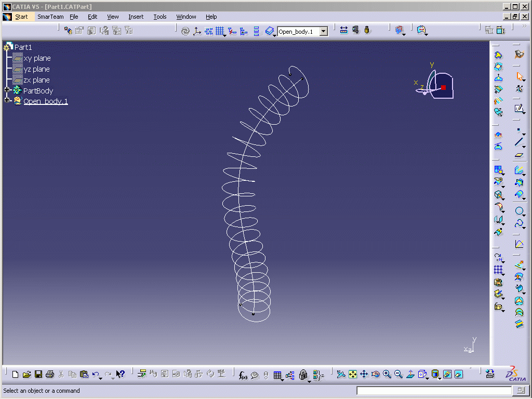Click the Lock icon in bottom toolbar
The image size is (532, 399).
(x=303, y=375)
